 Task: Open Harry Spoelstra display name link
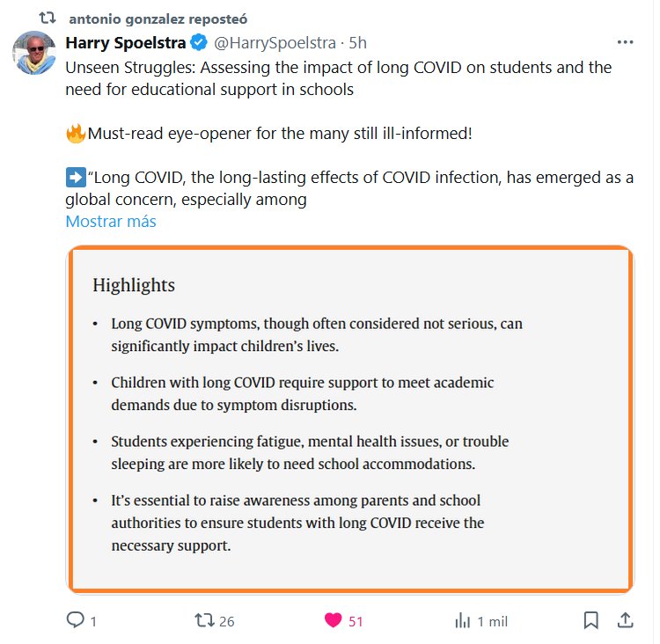click(x=127, y=42)
